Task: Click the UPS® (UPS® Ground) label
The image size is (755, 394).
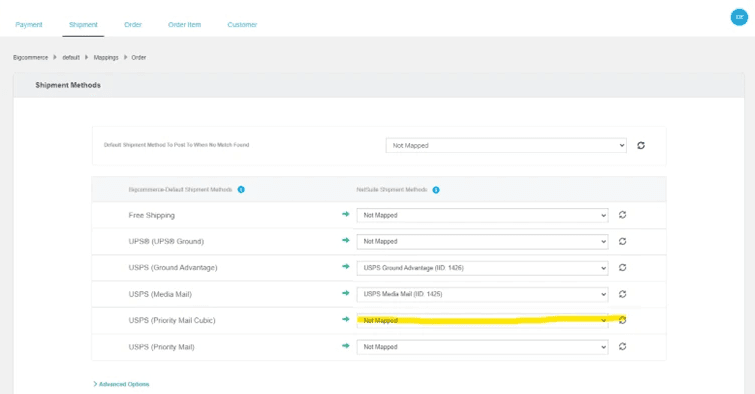Action: [x=166, y=241]
